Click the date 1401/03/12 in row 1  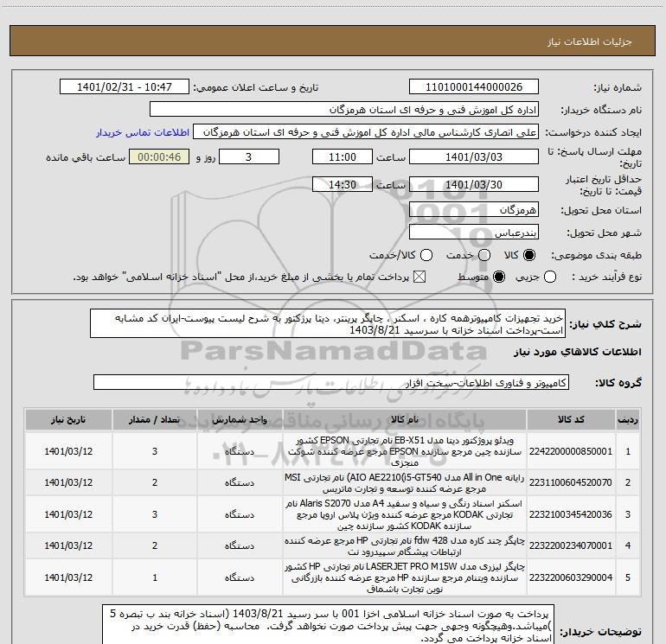68,451
